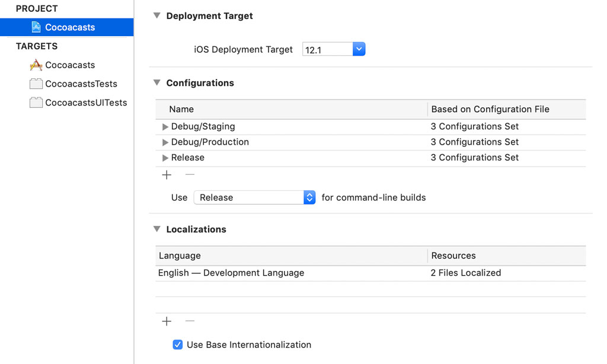This screenshot has height=364, width=607.
Task: Select the CocoacastsTests target icon
Action: click(x=36, y=84)
